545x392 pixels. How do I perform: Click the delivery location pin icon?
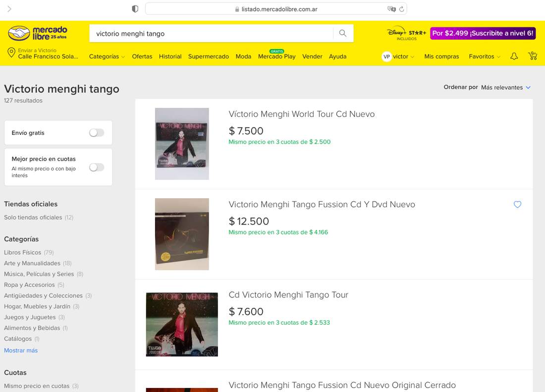[11, 53]
